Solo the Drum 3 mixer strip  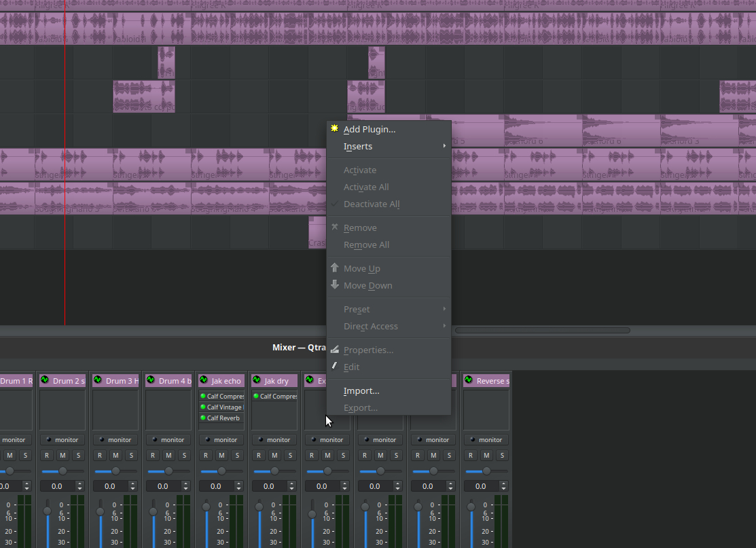pos(131,456)
